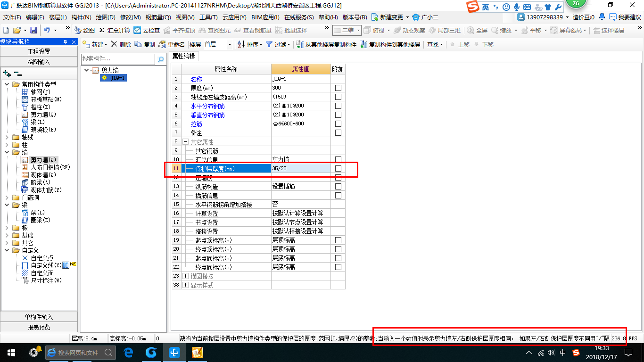Open the 工具(T) menu
The height and width of the screenshot is (362, 644).
208,17
